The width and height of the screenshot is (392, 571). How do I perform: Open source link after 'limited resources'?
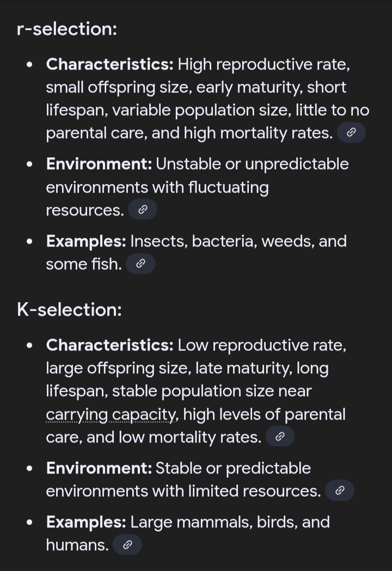(339, 491)
